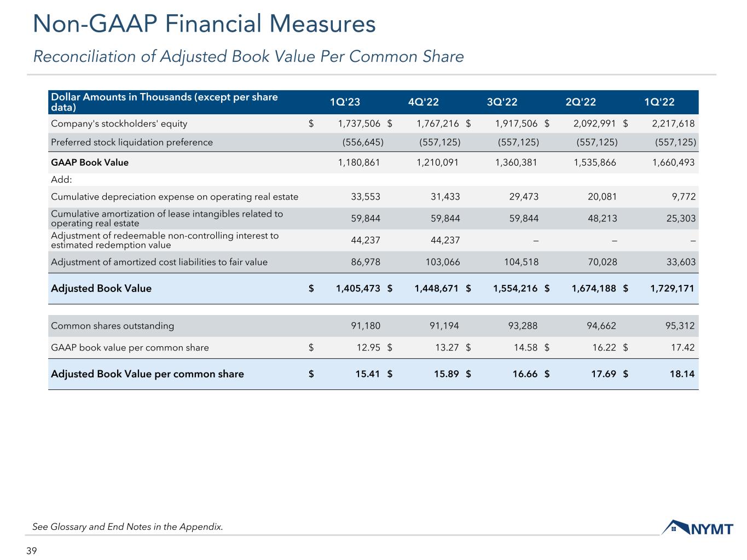Click the 2Q'22 column header
Screen dimensions: 747x560
[x=581, y=102]
